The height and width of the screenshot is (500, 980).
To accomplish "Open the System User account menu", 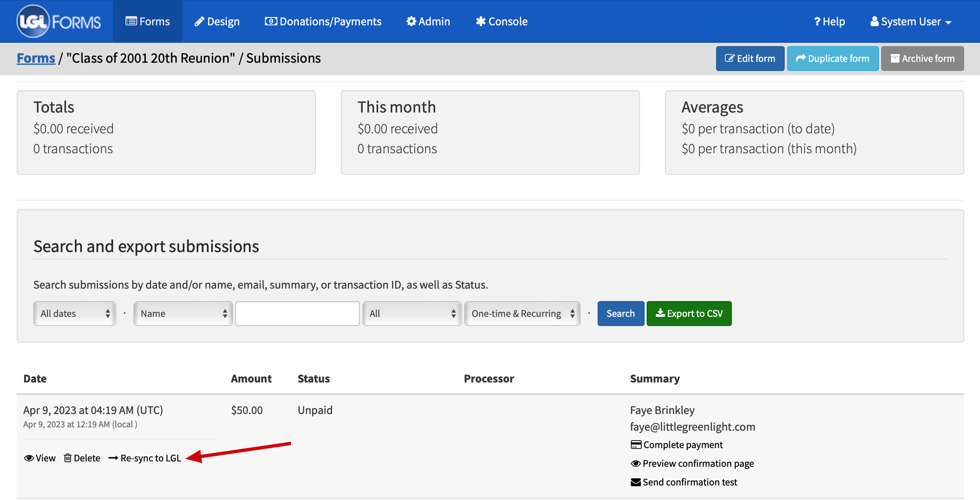I will (x=911, y=21).
